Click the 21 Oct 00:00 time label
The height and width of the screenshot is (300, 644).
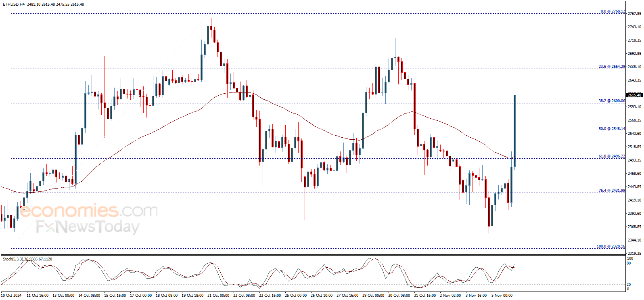click(x=218, y=296)
